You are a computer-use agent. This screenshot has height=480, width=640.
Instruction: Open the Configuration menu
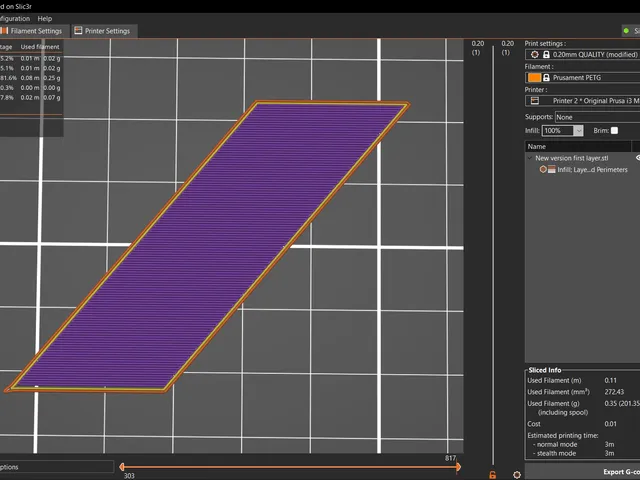click(15, 18)
